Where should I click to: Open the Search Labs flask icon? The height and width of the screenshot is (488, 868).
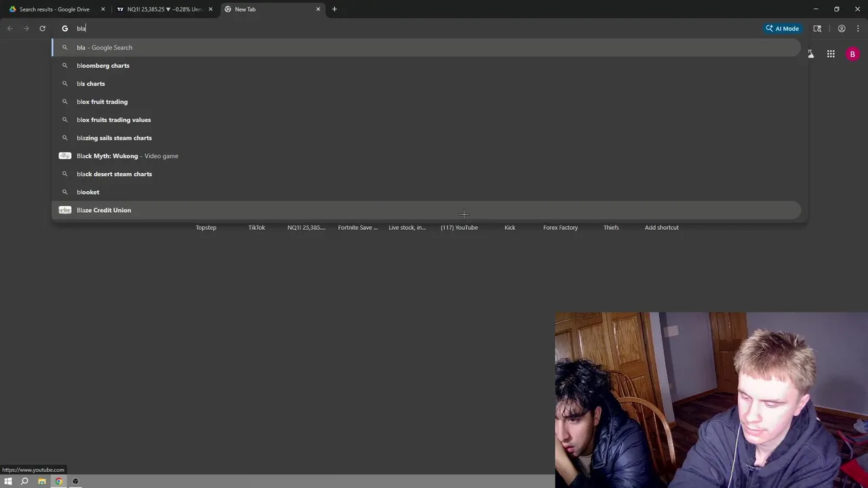point(810,54)
